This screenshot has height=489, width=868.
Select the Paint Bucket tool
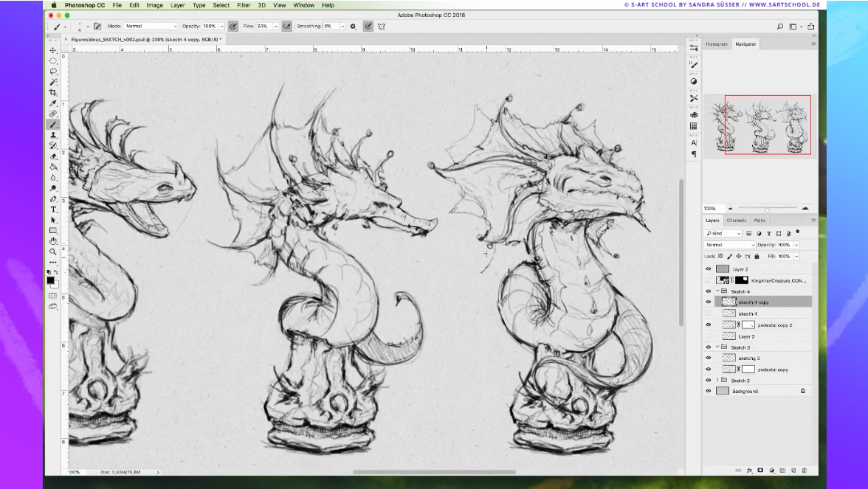(53, 167)
